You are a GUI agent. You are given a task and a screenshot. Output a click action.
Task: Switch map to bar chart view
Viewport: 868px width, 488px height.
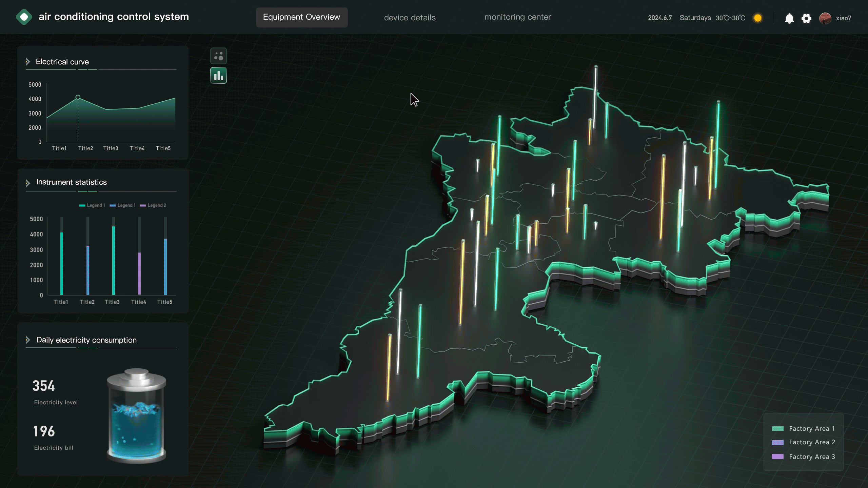(x=219, y=75)
